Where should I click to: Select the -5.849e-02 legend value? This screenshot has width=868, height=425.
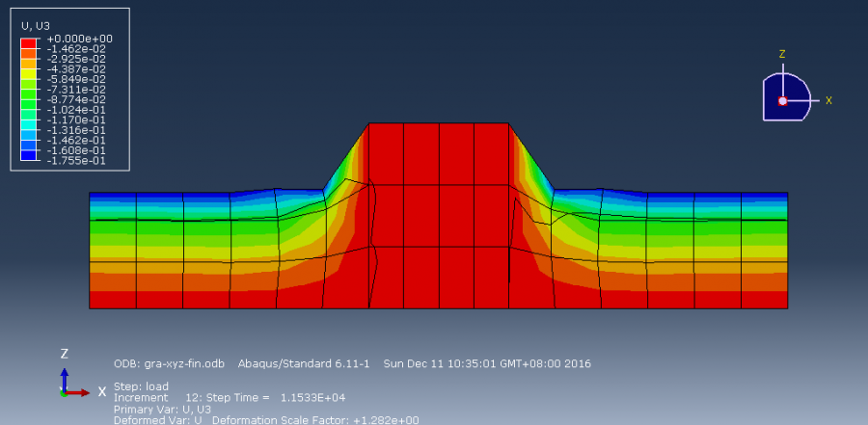click(x=76, y=79)
